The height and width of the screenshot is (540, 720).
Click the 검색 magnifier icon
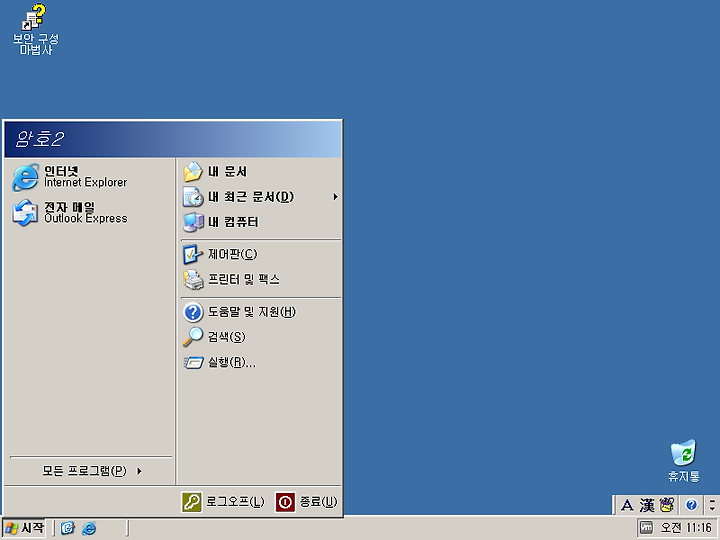[193, 337]
